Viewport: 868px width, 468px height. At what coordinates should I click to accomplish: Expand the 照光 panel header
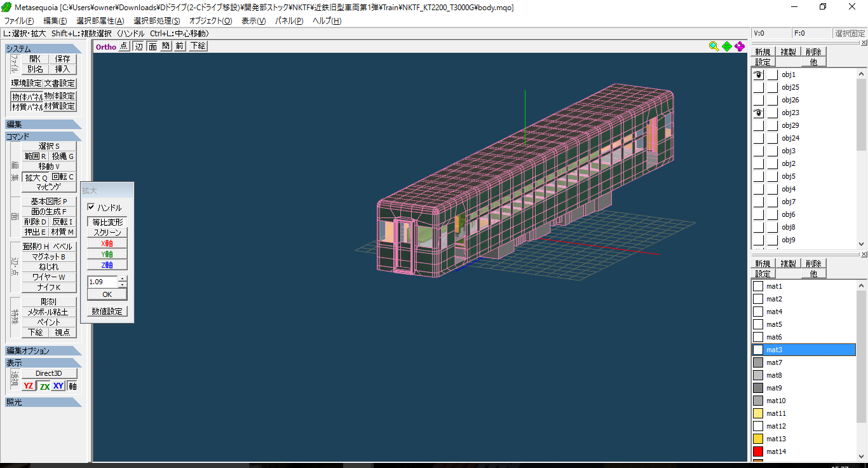point(43,403)
